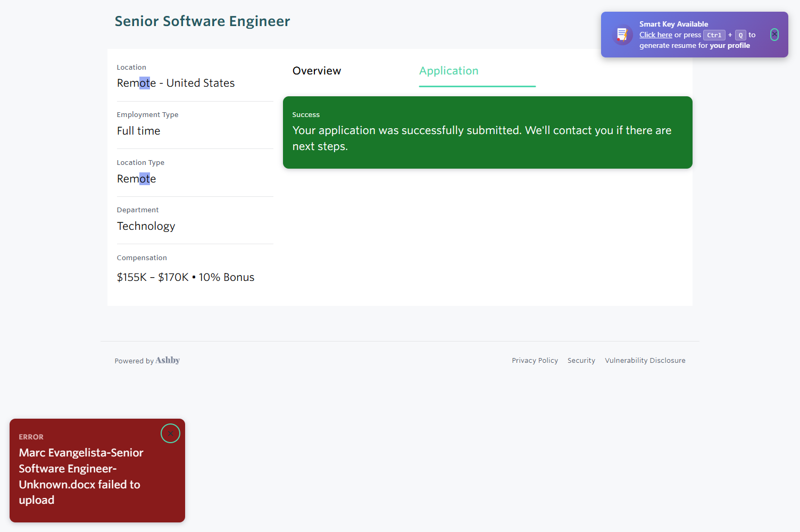This screenshot has width=800, height=532.
Task: Click the green Success message banner
Action: [x=487, y=132]
